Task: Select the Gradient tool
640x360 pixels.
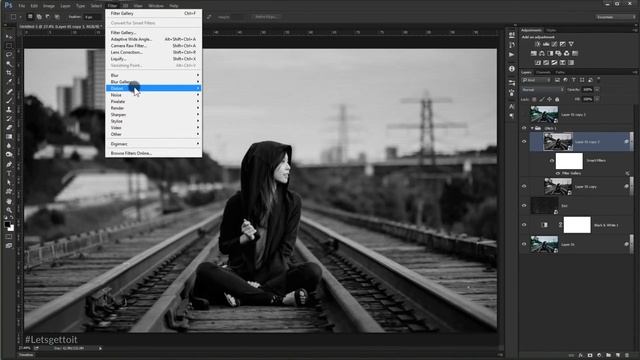Action: click(9, 137)
